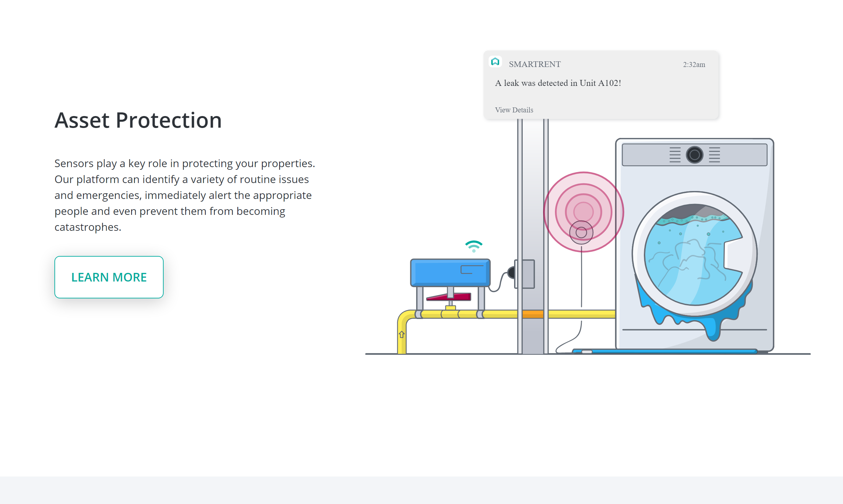
Task: Toggle the circular detection indicator near the wall
Action: (580, 232)
